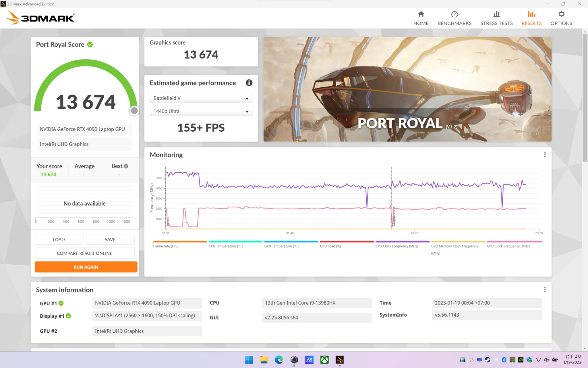The image size is (588, 368).
Task: Click the Port Royal Score valid checkmark
Action: [90, 45]
